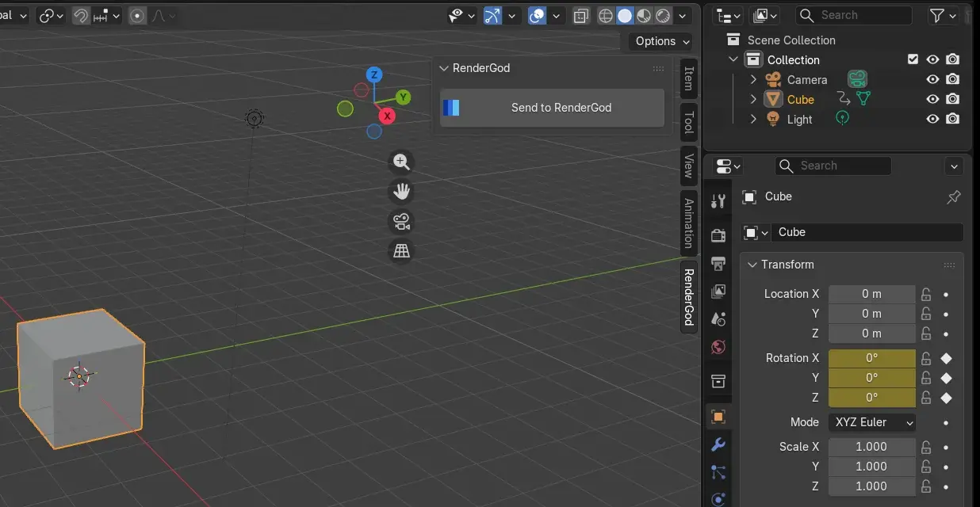Viewport: 980px width, 507px height.
Task: Switch to the Item sidebar tab
Action: click(688, 78)
